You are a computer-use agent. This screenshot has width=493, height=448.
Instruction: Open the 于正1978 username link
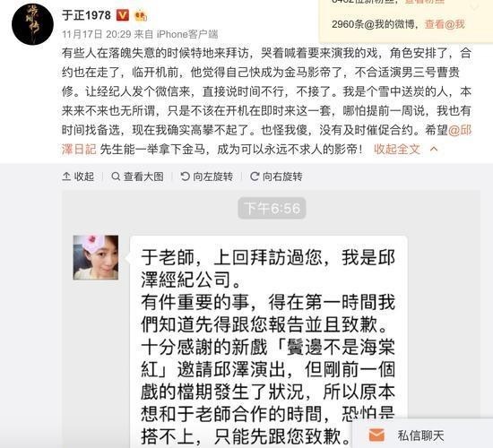pos(86,15)
